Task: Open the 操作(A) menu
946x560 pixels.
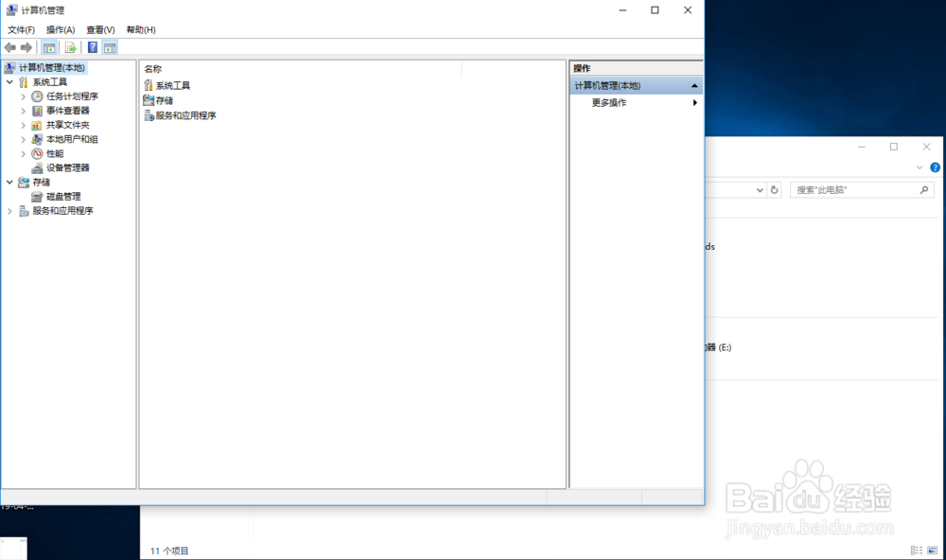Action: (61, 29)
